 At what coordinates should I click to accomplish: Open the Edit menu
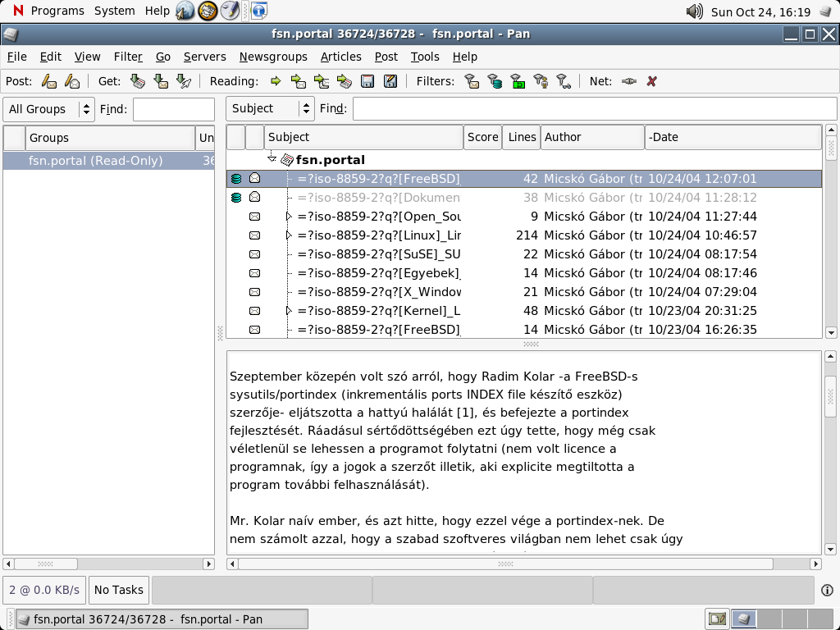coord(50,57)
